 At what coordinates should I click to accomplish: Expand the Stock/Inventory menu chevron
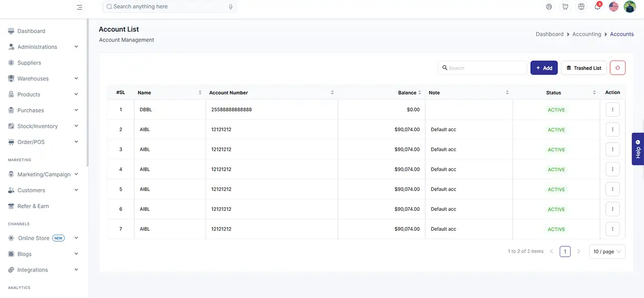pos(77,126)
